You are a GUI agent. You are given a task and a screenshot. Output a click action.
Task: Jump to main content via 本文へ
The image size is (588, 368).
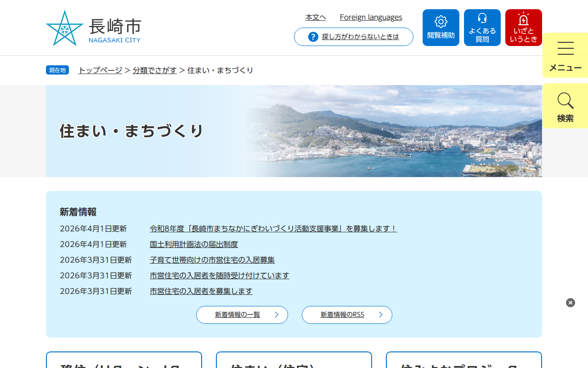(x=315, y=17)
